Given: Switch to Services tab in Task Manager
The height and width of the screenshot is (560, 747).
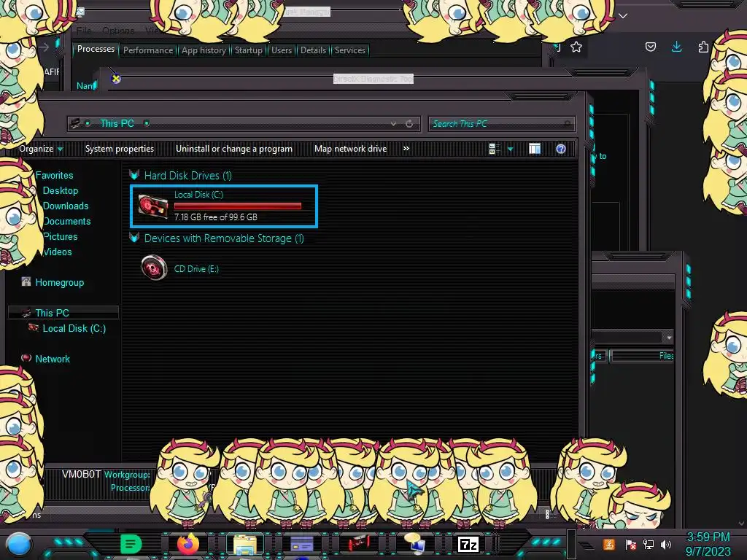Looking at the screenshot, I should [x=349, y=50].
